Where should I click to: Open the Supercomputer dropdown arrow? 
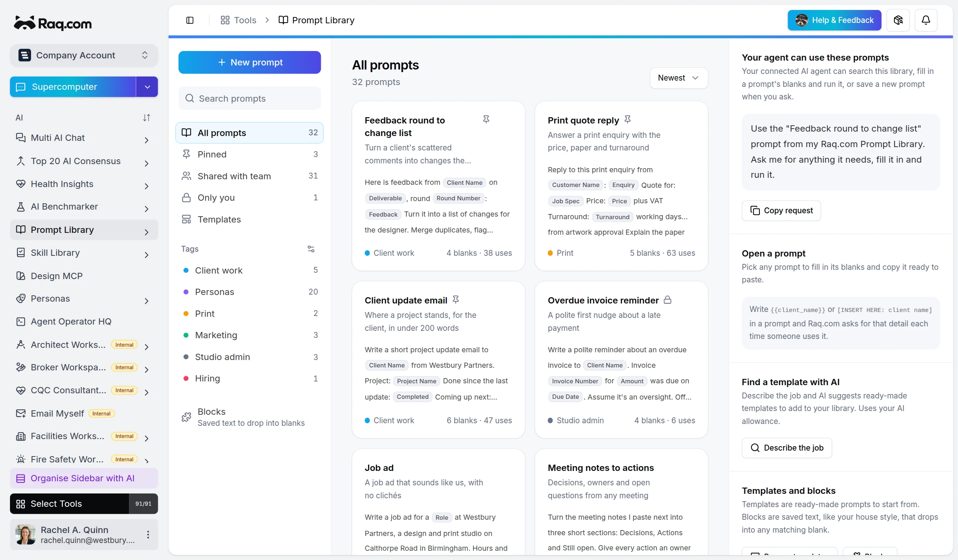[147, 87]
